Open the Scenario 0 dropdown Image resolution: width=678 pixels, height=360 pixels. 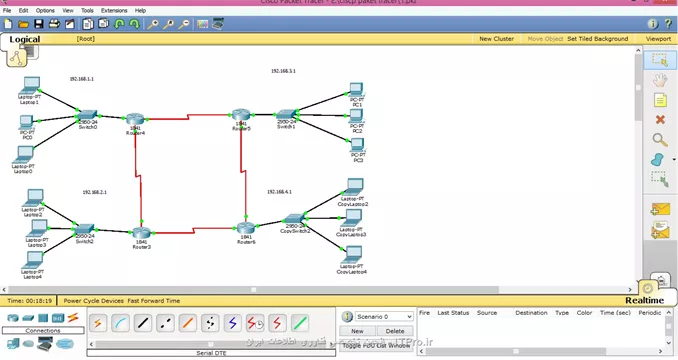coord(384,317)
